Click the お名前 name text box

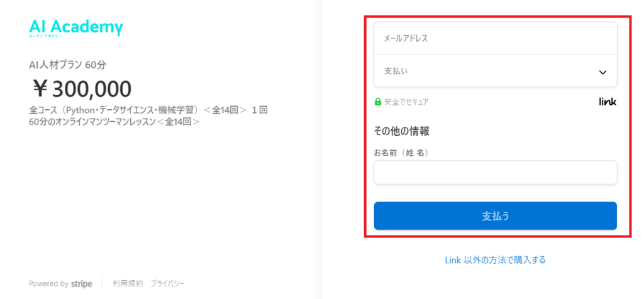pos(496,172)
